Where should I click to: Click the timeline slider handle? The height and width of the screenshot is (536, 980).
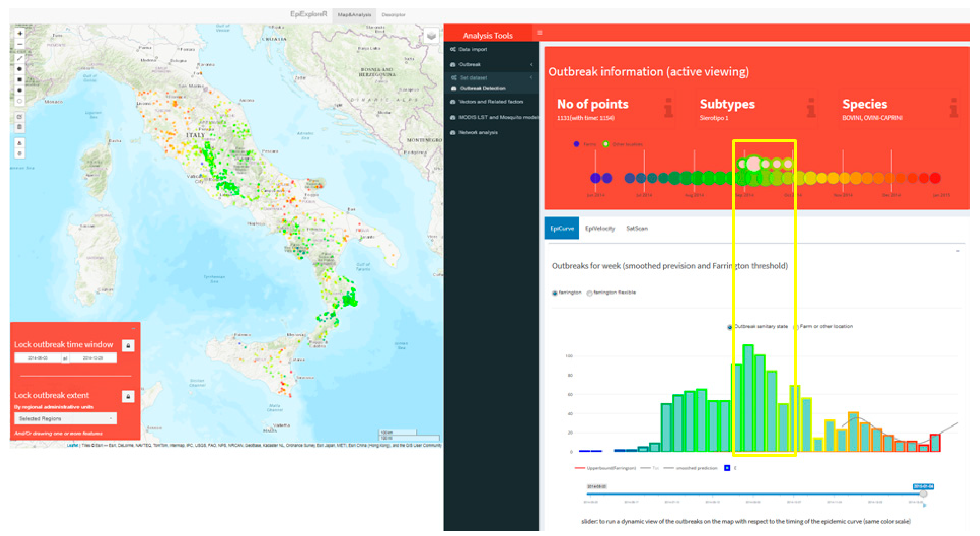pos(923,494)
